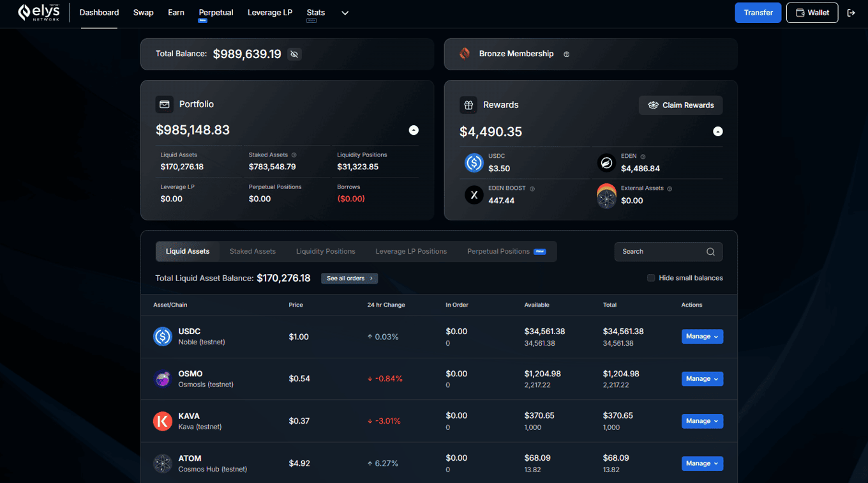Click the EDEN reward token icon
This screenshot has height=483, width=868.
coord(606,163)
